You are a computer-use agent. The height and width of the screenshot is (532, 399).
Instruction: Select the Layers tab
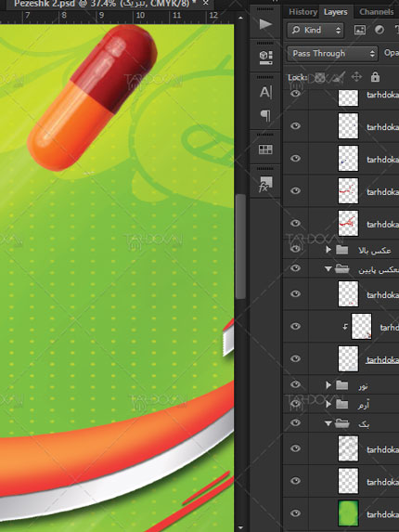point(335,12)
